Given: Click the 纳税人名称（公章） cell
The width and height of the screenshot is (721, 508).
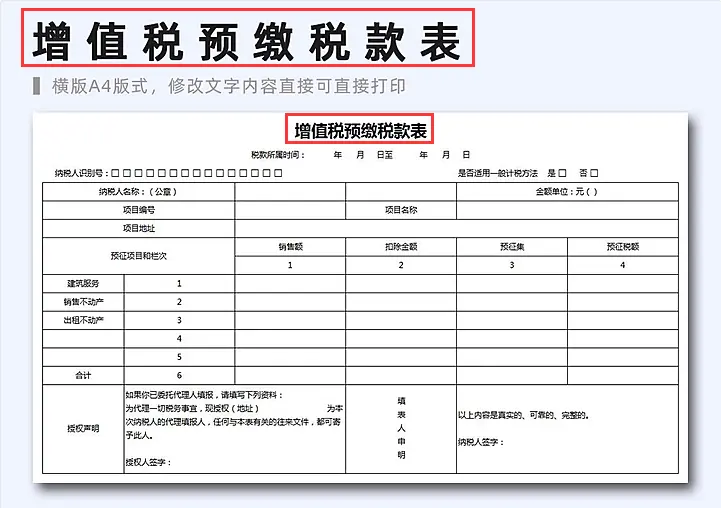Looking at the screenshot, I should tap(138, 192).
